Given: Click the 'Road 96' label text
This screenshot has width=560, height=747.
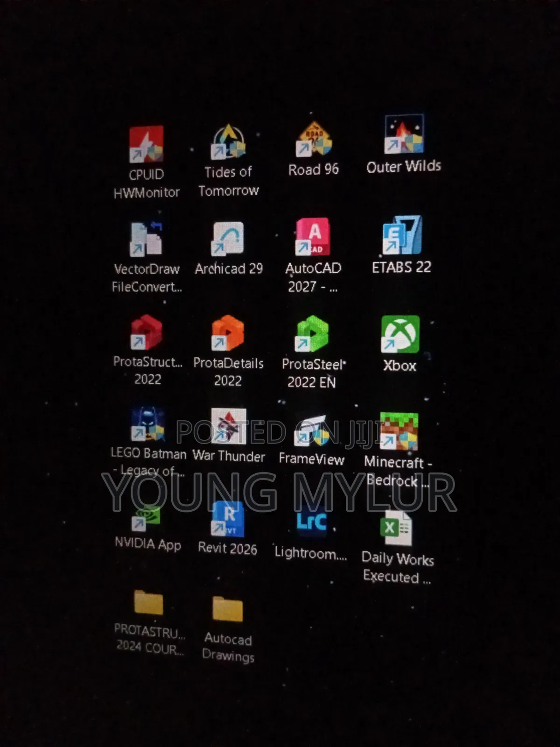Looking at the screenshot, I should tap(314, 169).
